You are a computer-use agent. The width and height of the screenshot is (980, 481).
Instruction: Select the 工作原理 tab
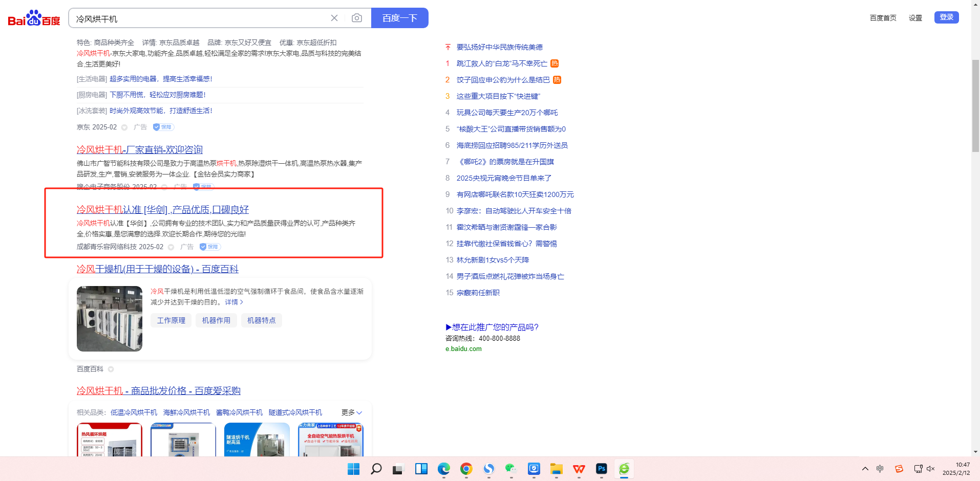pos(171,320)
